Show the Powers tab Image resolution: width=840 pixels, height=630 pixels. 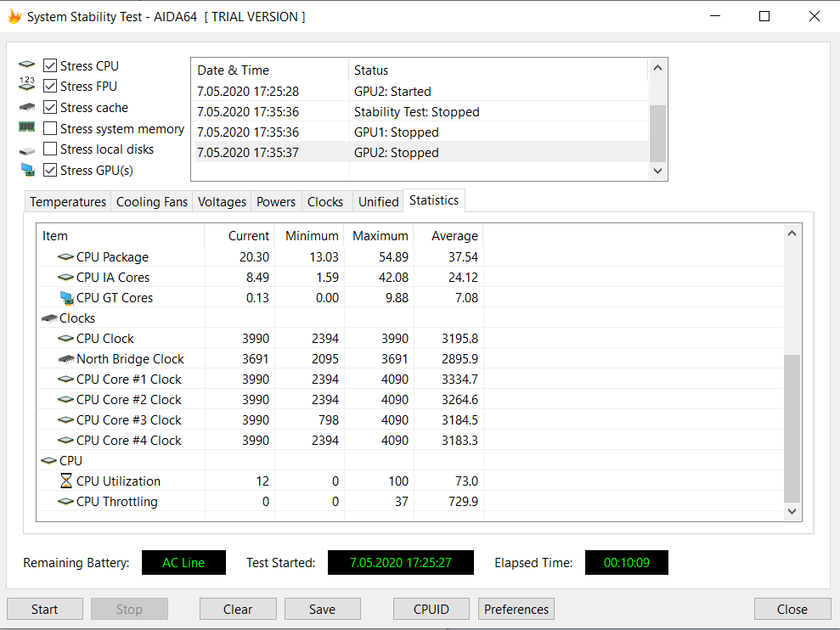276,202
